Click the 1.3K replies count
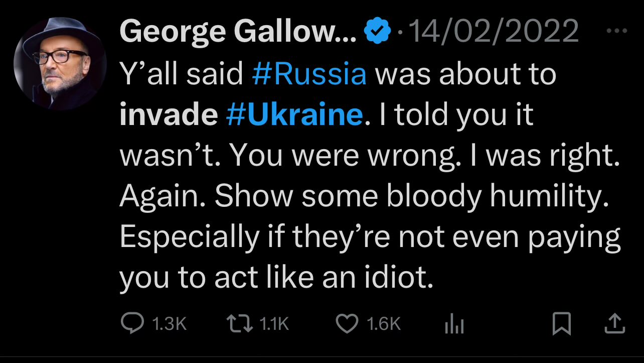This screenshot has width=644, height=363. (169, 324)
